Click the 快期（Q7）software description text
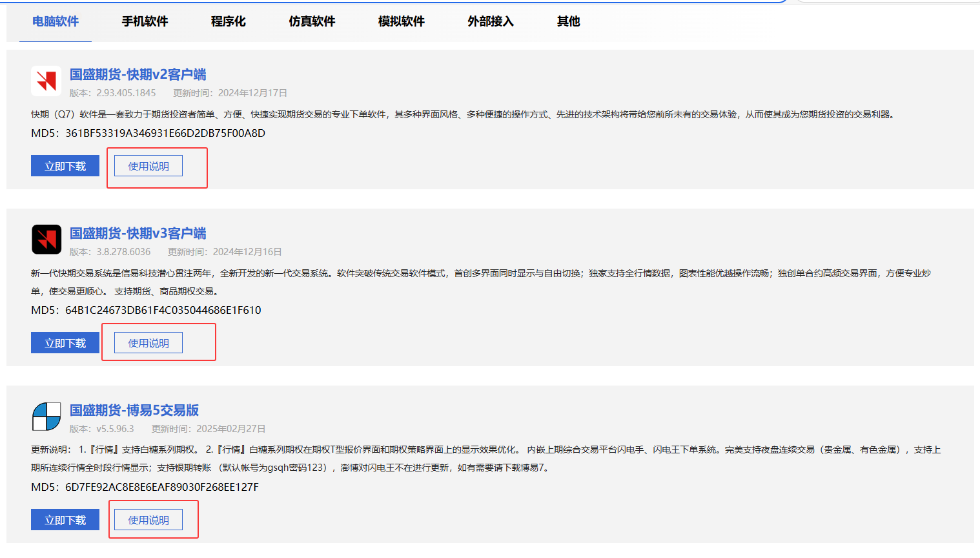Image resolution: width=980 pixels, height=558 pixels. pyautogui.click(x=464, y=114)
